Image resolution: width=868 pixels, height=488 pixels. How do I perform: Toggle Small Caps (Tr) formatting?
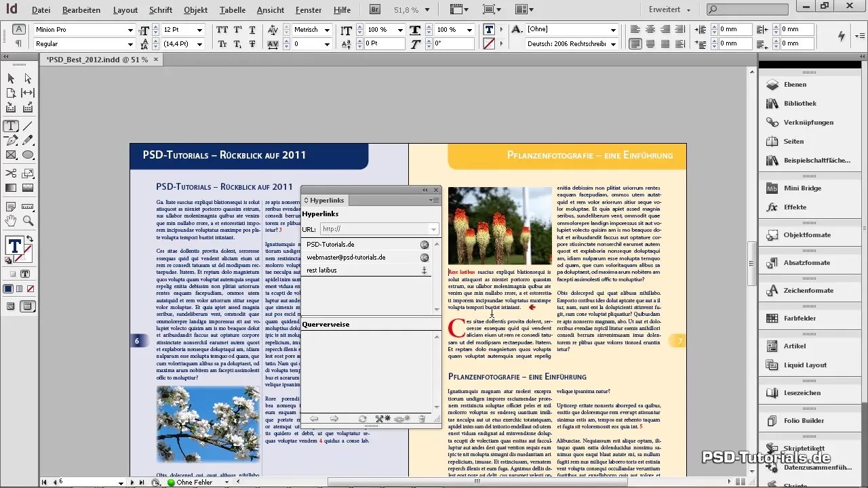click(x=222, y=44)
